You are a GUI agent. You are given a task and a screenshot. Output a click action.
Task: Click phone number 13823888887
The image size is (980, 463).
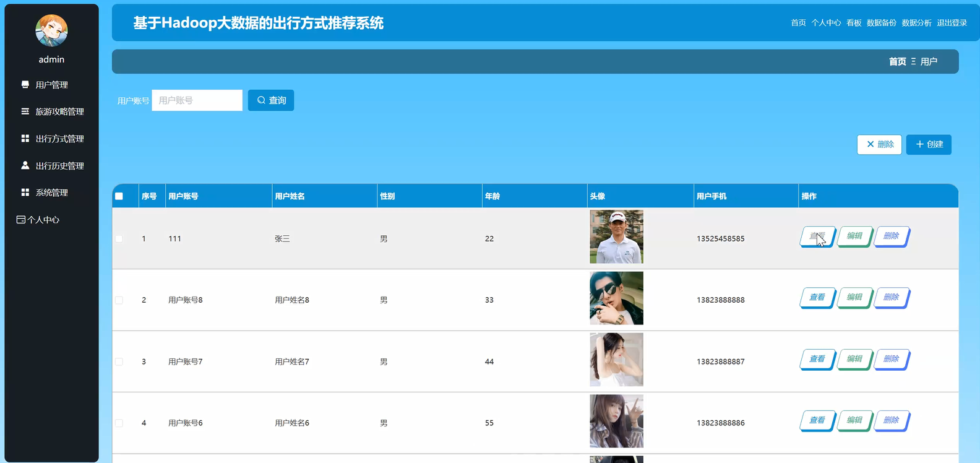point(721,361)
